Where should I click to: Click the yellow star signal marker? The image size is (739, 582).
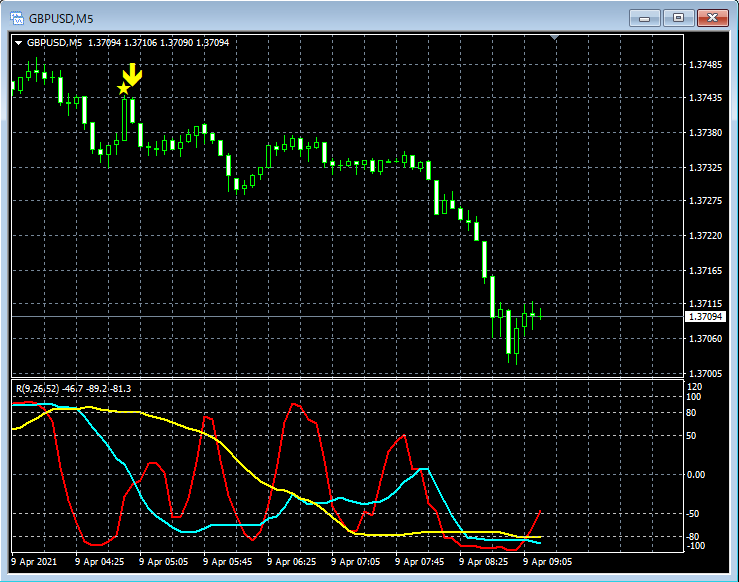[123, 88]
